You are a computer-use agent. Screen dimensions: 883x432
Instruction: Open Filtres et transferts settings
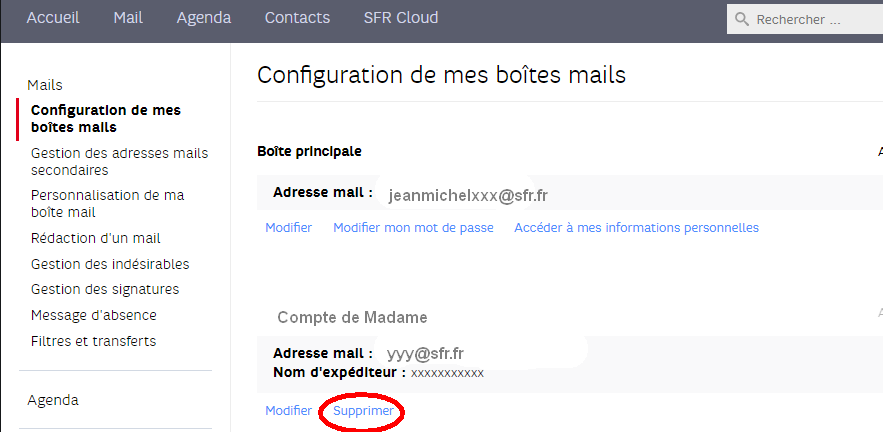pyautogui.click(x=93, y=341)
